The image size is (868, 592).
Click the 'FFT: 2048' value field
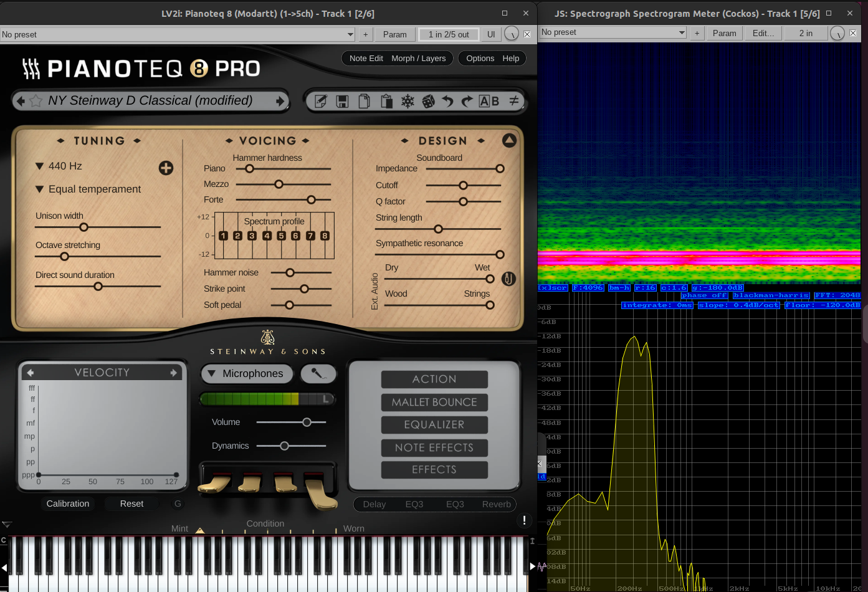click(x=837, y=295)
